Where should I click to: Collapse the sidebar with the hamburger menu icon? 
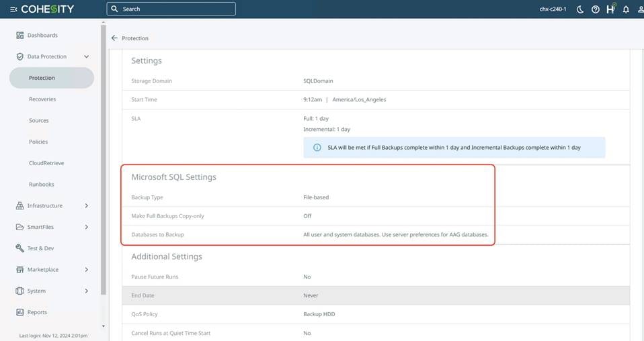[13, 9]
